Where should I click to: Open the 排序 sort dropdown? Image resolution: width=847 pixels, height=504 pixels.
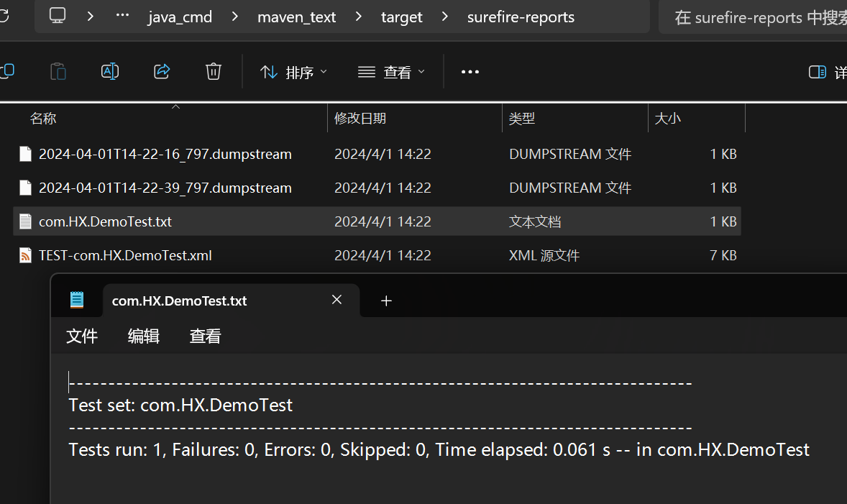(293, 72)
